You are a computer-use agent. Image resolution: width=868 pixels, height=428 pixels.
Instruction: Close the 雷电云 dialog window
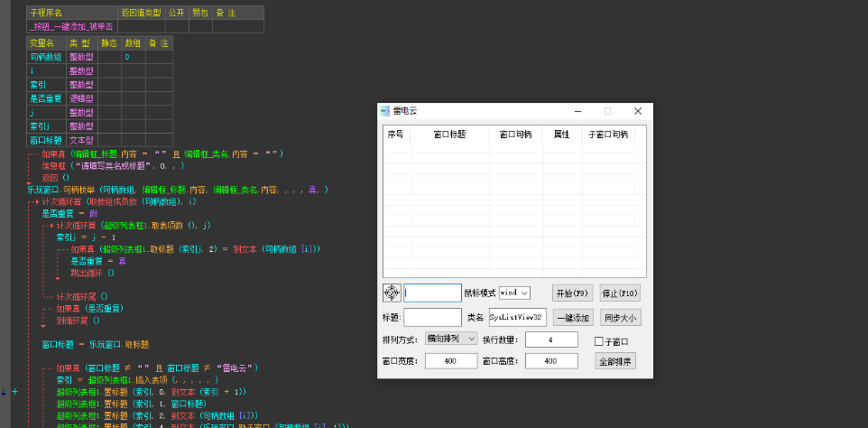coord(637,111)
